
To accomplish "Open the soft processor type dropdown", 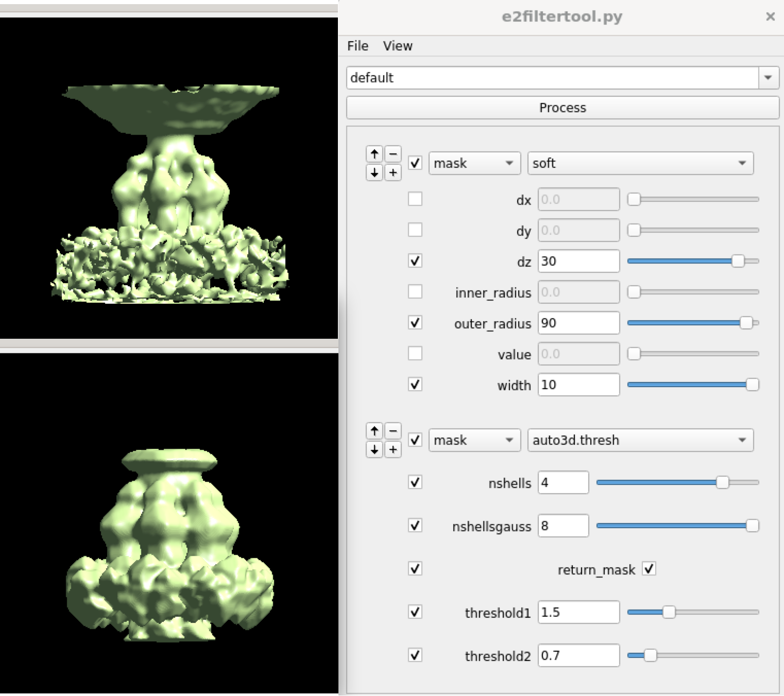I will [x=640, y=163].
